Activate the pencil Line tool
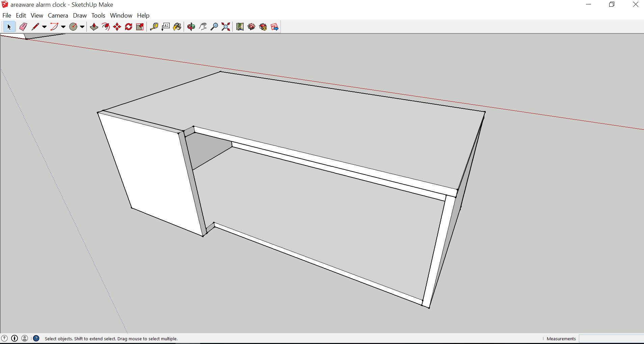Viewport: 644px width, 344px height. (x=35, y=27)
